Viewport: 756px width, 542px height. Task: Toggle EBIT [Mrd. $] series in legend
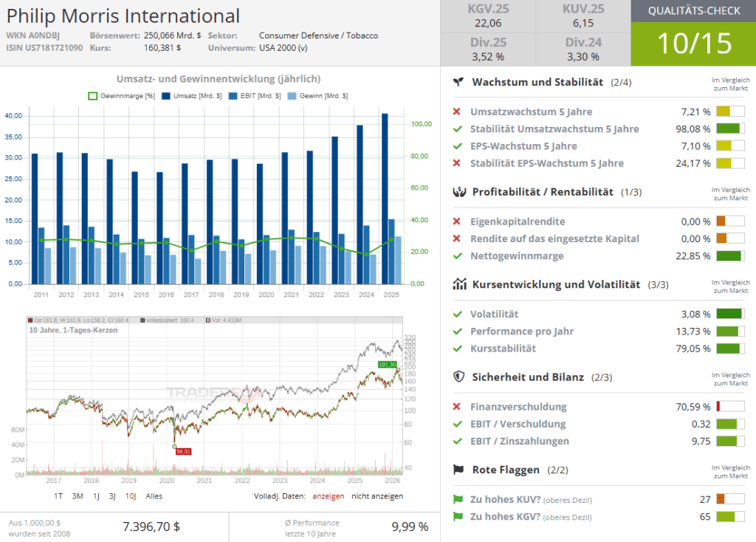pos(233,96)
